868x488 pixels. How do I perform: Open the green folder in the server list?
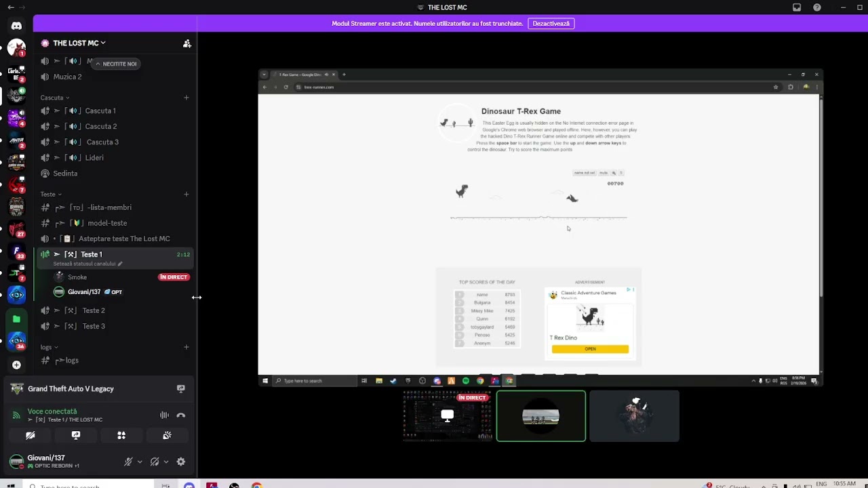pos(16,319)
